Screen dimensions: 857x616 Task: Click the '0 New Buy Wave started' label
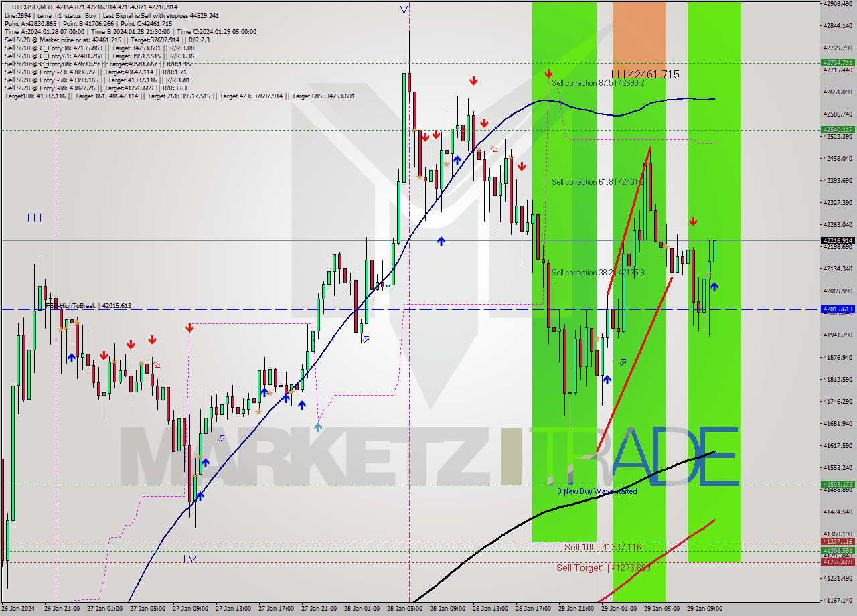click(x=597, y=491)
